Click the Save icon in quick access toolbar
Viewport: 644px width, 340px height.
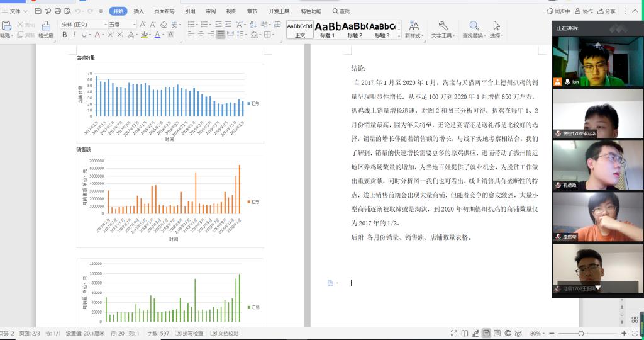pyautogui.click(x=38, y=11)
